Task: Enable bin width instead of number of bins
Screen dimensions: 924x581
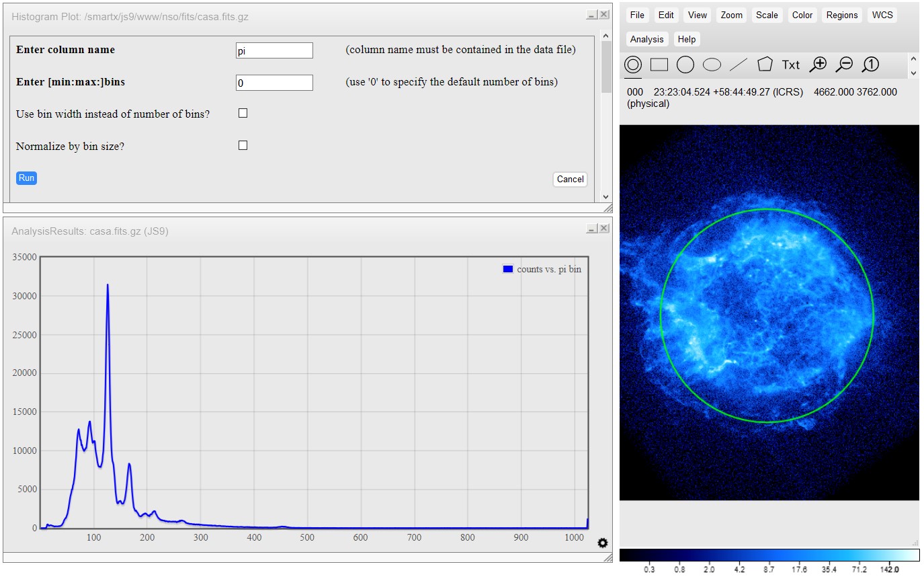Action: pos(243,114)
